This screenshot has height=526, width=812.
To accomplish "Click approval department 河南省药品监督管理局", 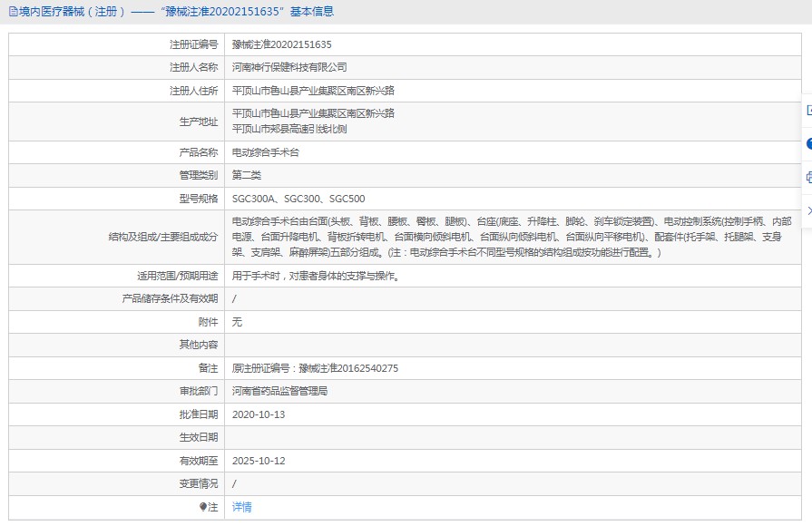I will (279, 391).
